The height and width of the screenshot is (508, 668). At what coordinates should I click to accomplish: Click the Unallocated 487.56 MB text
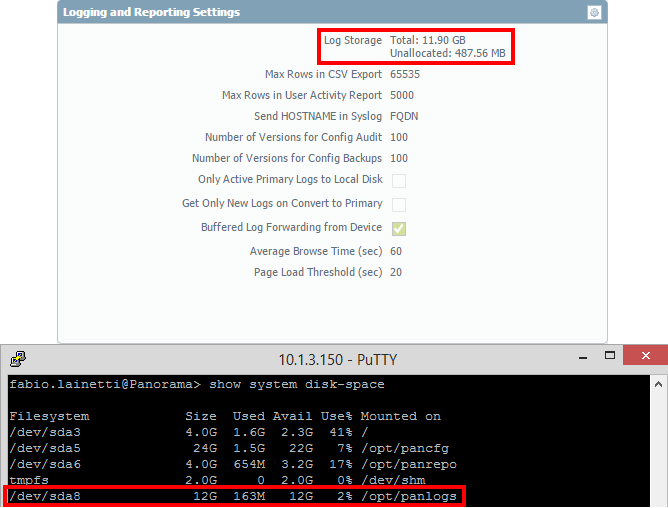pos(448,54)
